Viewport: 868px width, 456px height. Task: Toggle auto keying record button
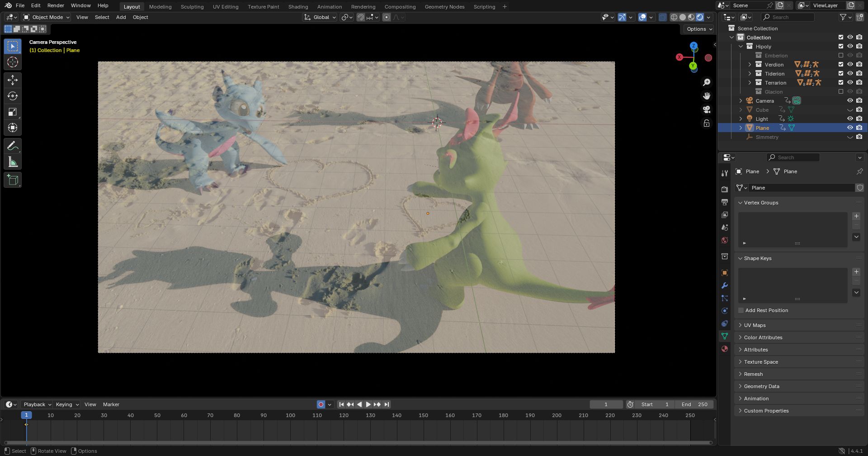coord(321,404)
